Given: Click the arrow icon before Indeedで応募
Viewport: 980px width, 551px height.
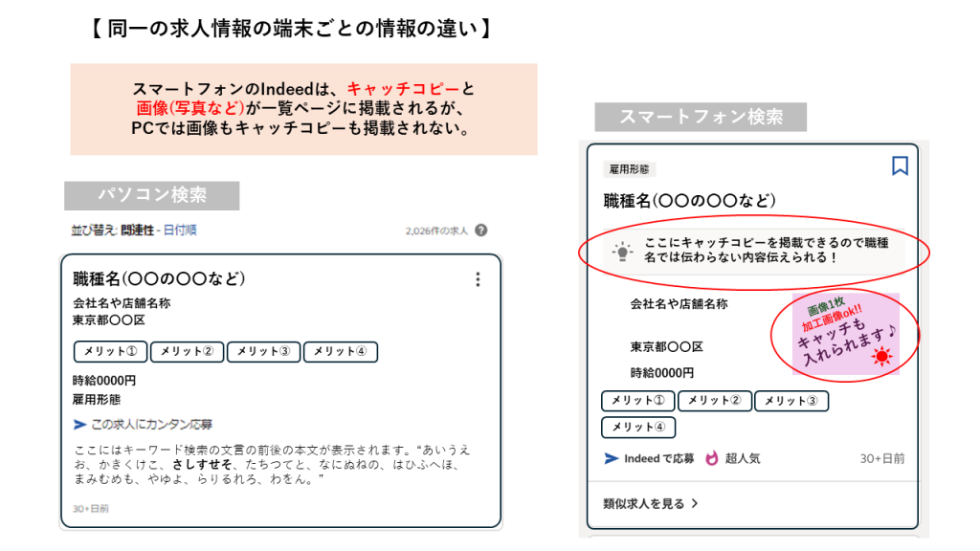Looking at the screenshot, I should (611, 458).
